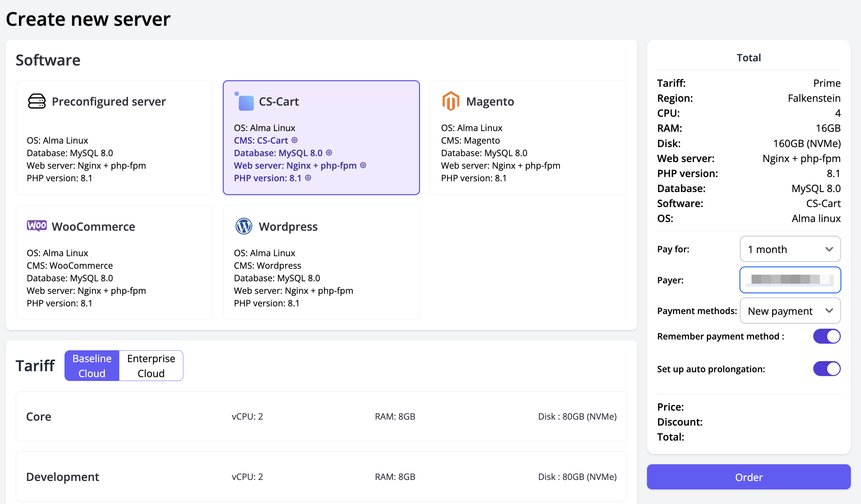Click gear icon beside PHP version: 8.1

[308, 178]
